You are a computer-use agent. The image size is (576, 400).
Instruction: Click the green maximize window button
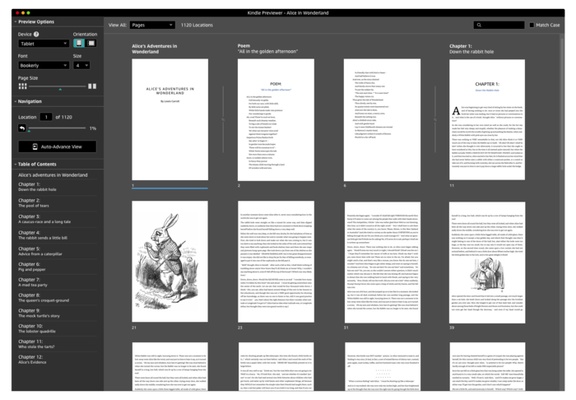point(28,13)
